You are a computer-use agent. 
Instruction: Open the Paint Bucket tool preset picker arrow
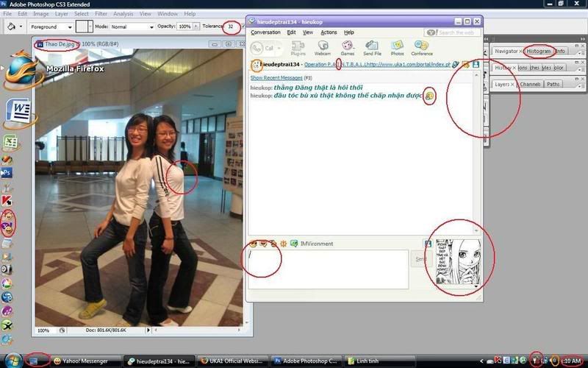[21, 26]
